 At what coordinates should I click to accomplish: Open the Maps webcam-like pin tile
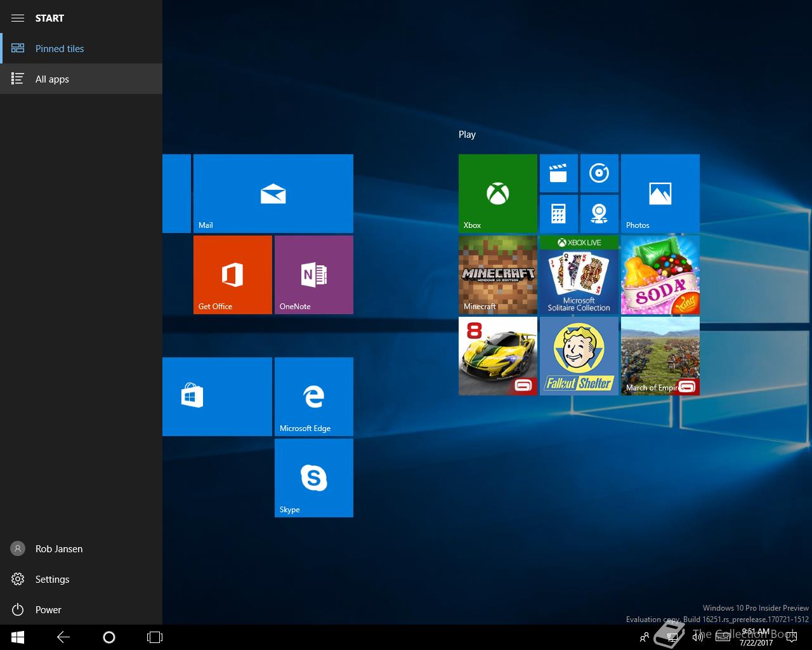click(599, 214)
